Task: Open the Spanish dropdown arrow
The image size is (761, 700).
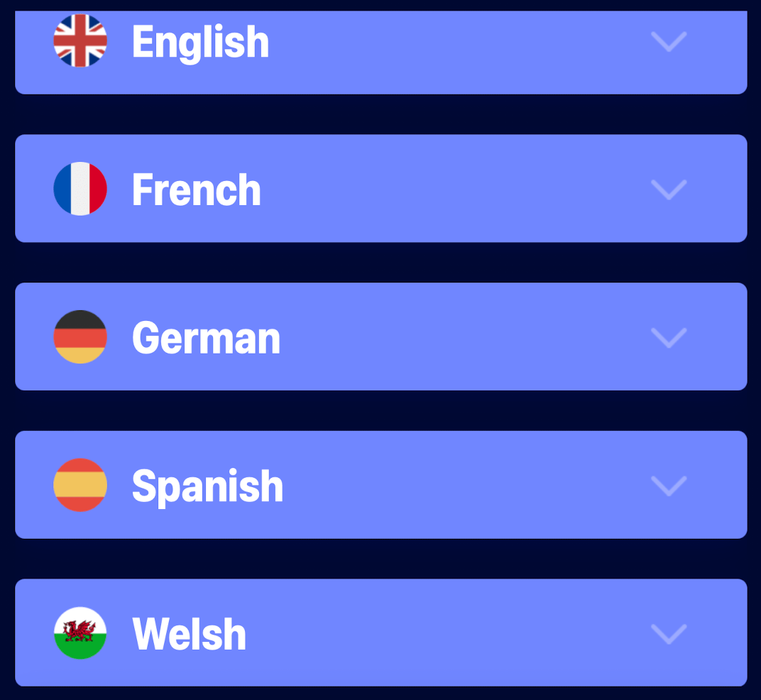Action: (x=669, y=486)
